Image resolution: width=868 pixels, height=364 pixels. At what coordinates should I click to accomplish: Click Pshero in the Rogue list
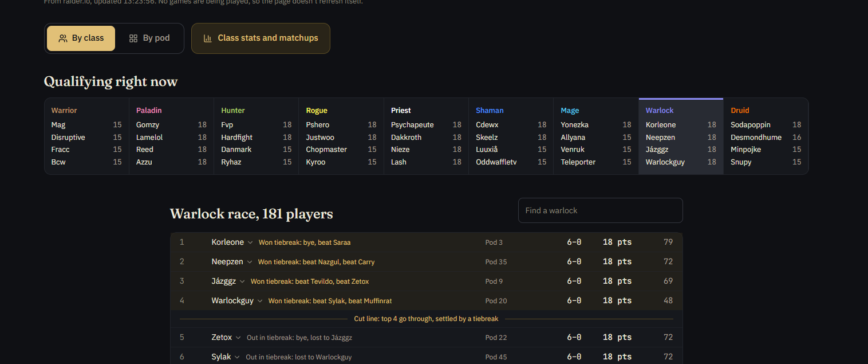(x=318, y=125)
